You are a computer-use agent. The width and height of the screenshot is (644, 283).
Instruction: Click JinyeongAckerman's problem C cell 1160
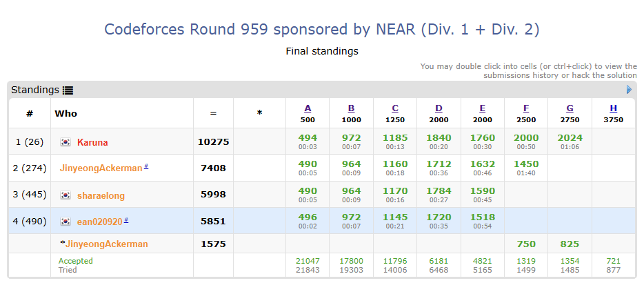pyautogui.click(x=395, y=168)
